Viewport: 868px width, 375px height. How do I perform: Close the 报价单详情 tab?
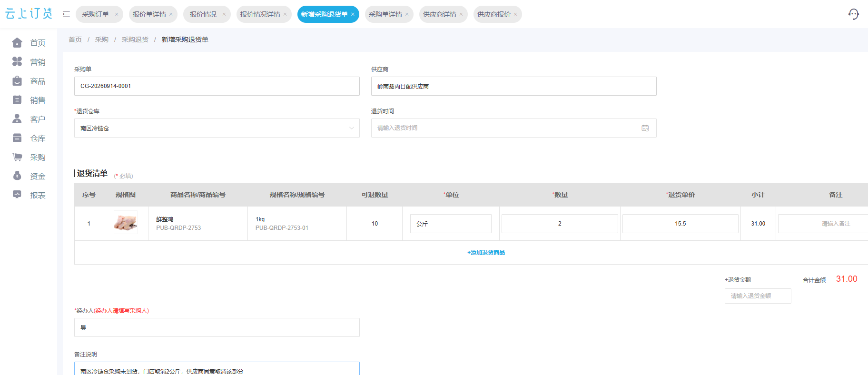(171, 14)
